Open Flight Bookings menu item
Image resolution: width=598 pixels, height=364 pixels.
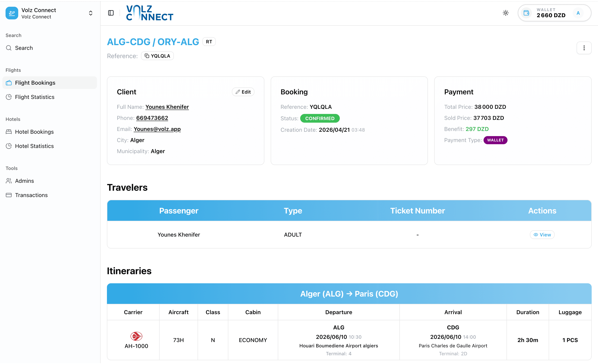pyautogui.click(x=50, y=83)
